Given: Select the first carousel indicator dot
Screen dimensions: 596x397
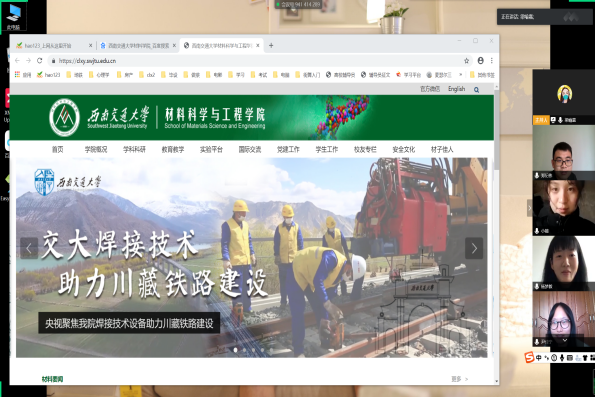Looking at the screenshot, I should 236,350.
